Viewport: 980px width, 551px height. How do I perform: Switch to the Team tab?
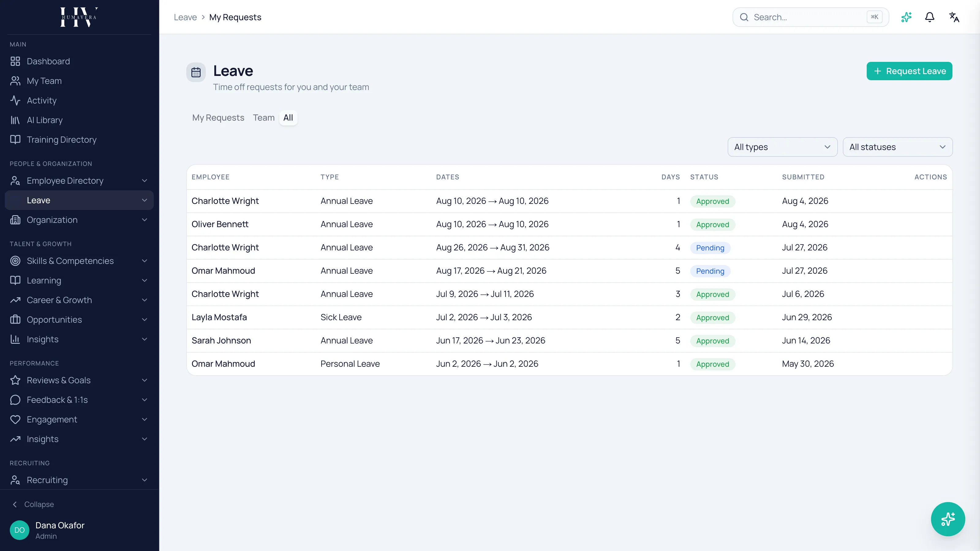coord(264,118)
